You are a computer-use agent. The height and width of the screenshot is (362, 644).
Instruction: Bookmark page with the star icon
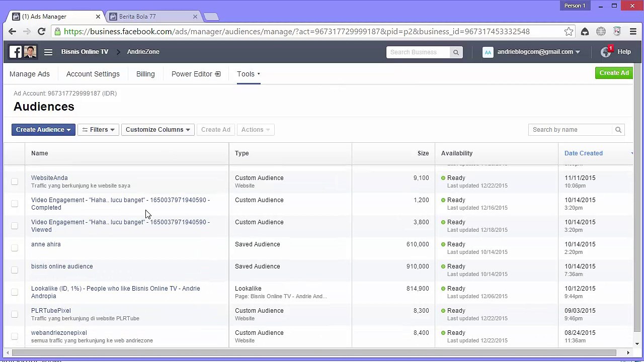pos(569,32)
